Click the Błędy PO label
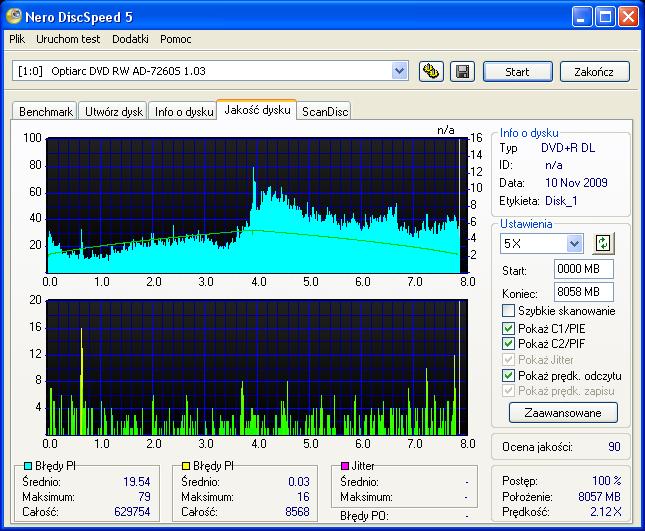 [x=364, y=515]
